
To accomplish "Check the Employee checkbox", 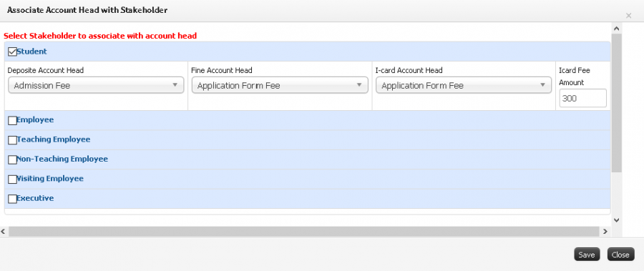I will pos(12,121).
